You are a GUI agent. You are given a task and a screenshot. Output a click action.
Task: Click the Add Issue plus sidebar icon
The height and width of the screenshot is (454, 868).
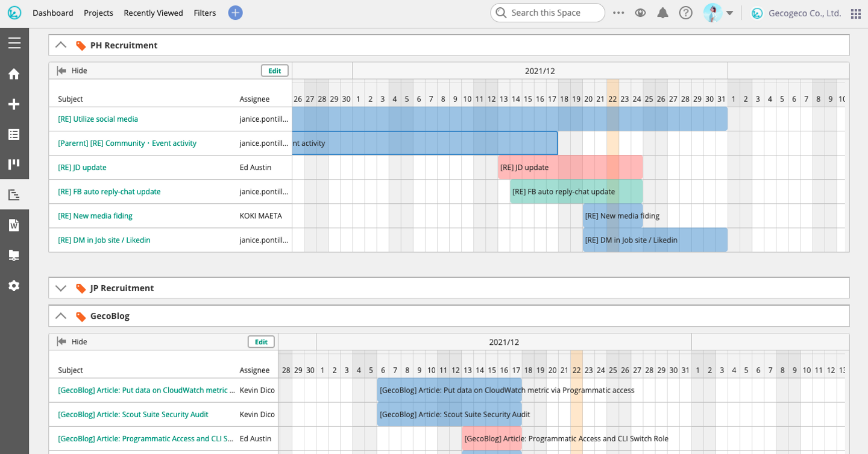pyautogui.click(x=14, y=104)
